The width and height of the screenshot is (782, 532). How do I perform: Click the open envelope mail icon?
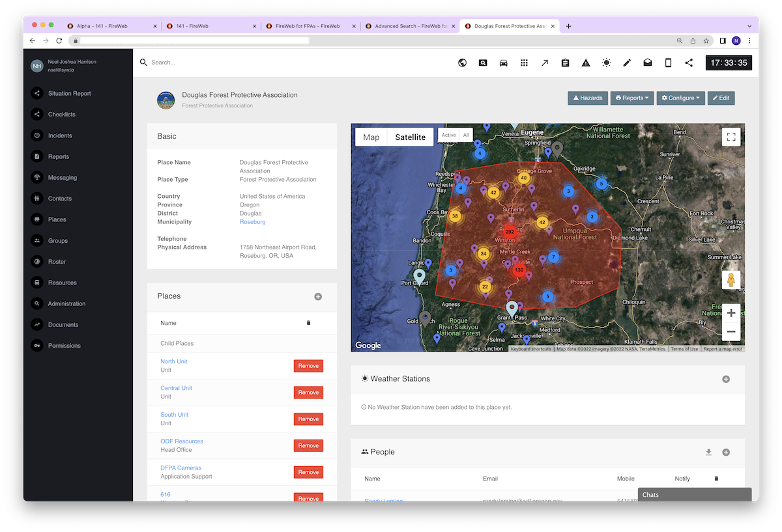648,63
